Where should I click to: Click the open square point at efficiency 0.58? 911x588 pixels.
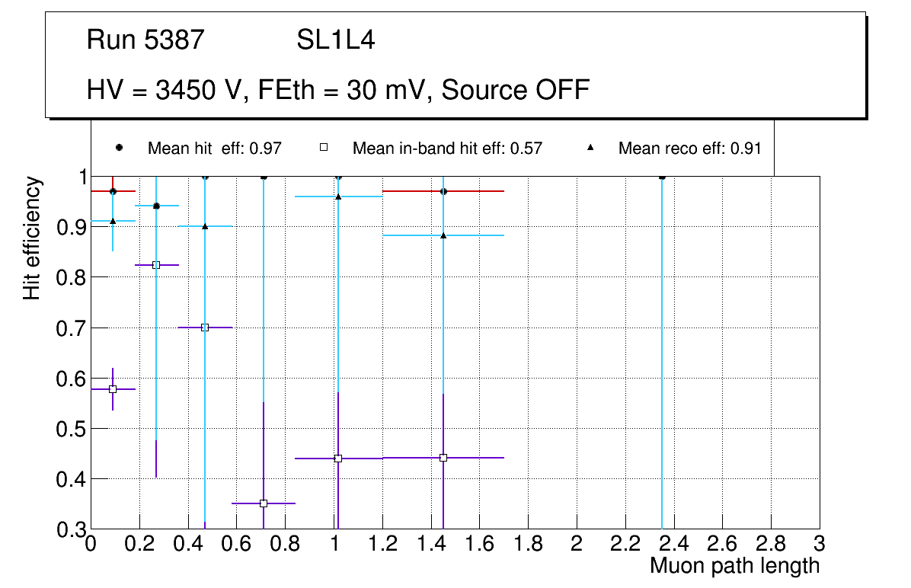pyautogui.click(x=113, y=388)
